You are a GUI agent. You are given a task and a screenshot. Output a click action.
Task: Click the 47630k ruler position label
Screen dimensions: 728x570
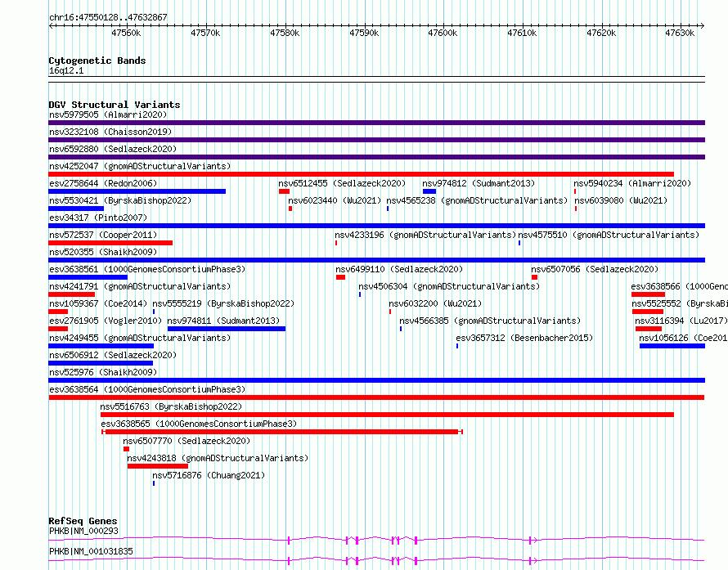pyautogui.click(x=680, y=33)
